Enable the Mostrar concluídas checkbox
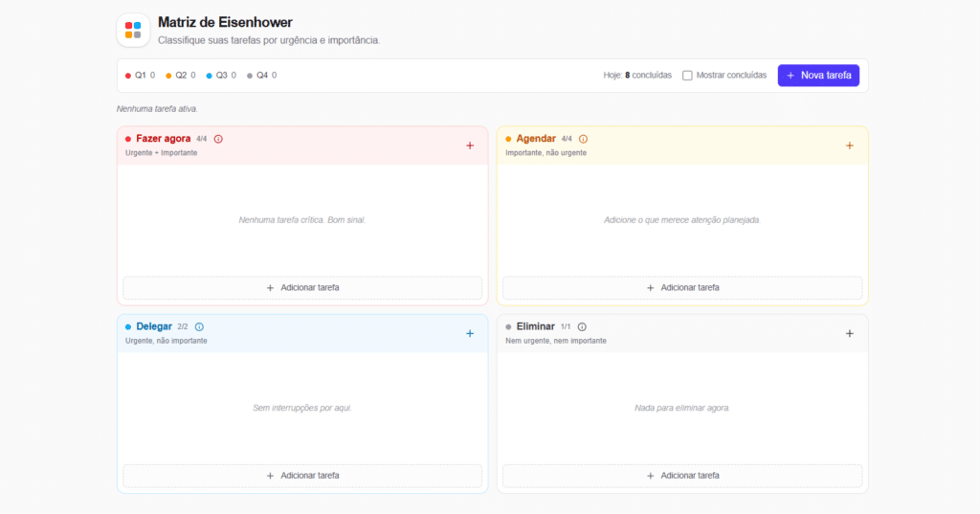Viewport: 980px width, 514px height. click(x=687, y=76)
